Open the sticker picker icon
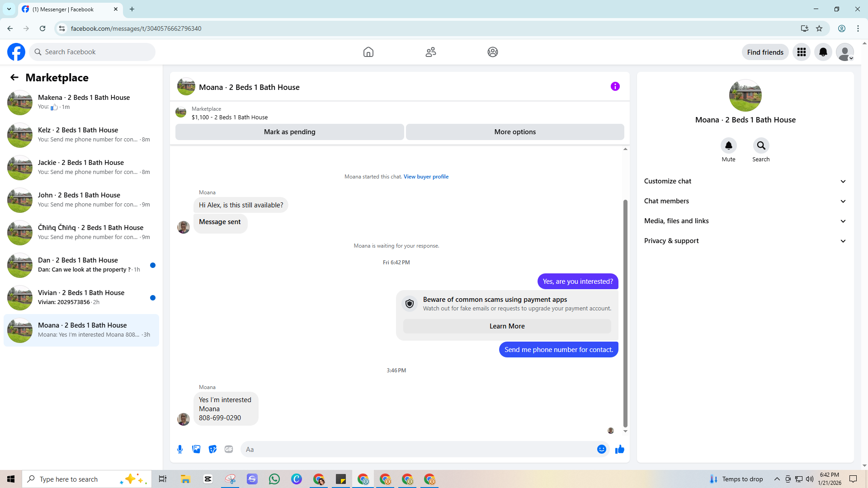The image size is (868, 488). point(212,449)
